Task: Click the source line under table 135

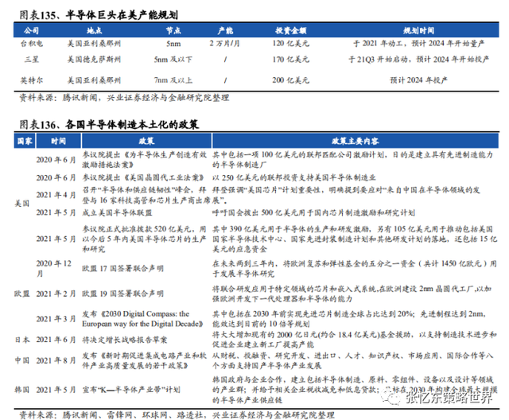Action: (125, 98)
